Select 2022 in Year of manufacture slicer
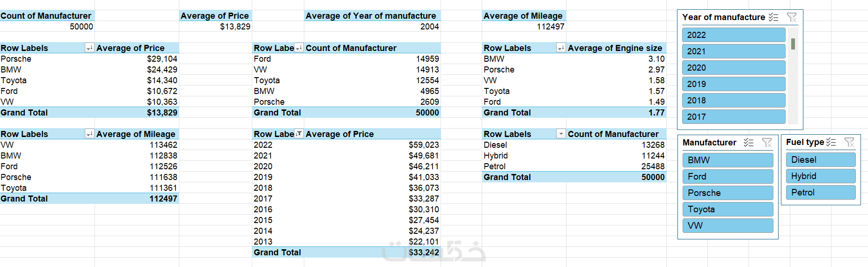 [734, 35]
